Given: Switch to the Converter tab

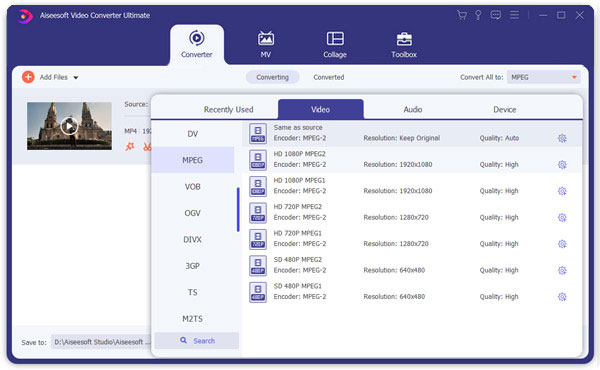Looking at the screenshot, I should tap(197, 44).
